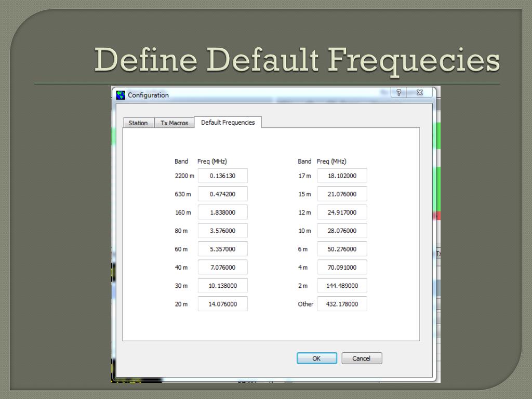Switch to the Station tab
Viewport: 532px width, 399px height.
tap(138, 123)
